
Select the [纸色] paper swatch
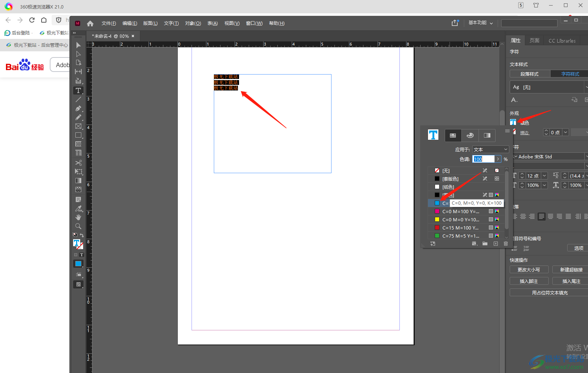click(x=466, y=187)
